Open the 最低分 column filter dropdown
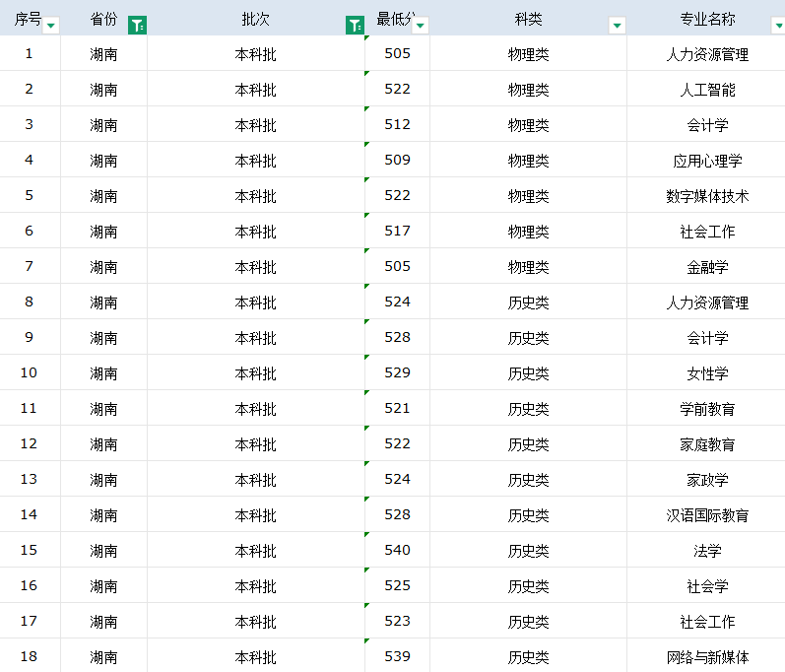Image resolution: width=785 pixels, height=672 pixels. click(421, 25)
